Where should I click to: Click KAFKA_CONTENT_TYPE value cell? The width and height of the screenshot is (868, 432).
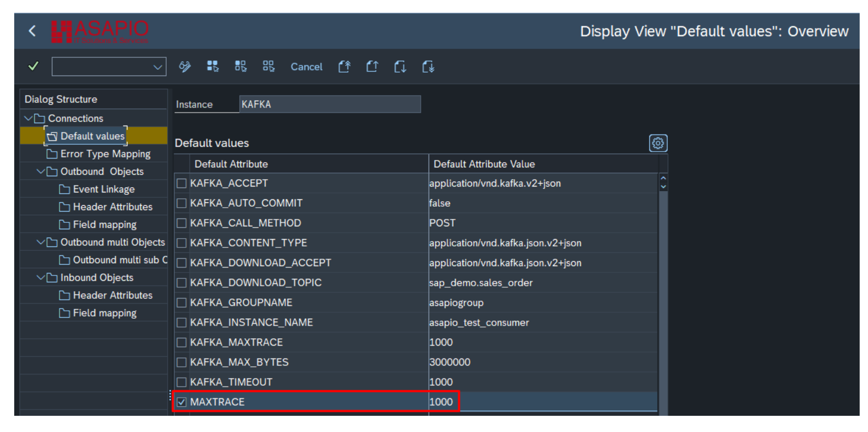coord(543,243)
